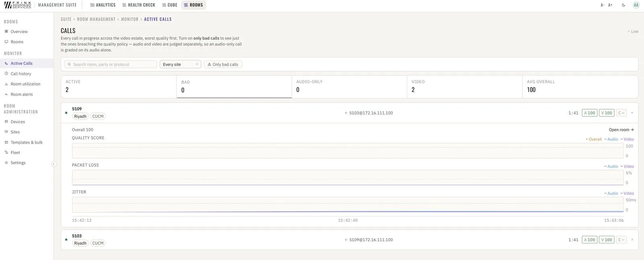Screen dimensions: 644x260
Task: Open the AA user avatar menu
Action: [x=636, y=5]
